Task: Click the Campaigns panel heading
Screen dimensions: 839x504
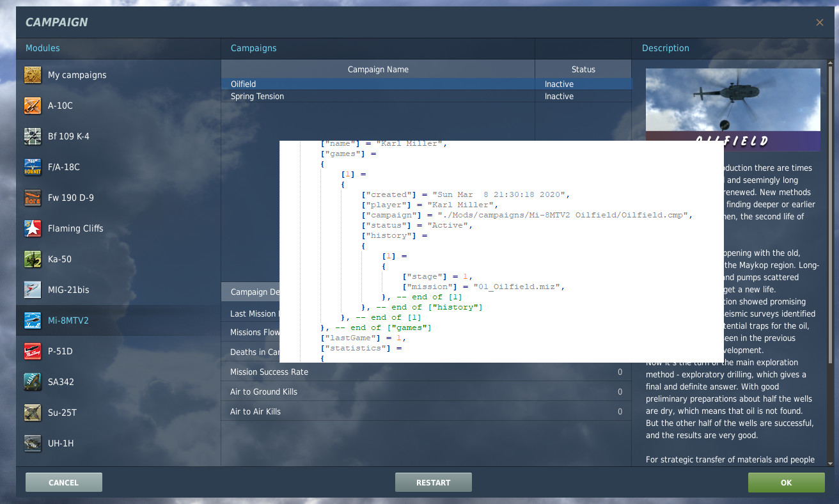Action: tap(254, 48)
